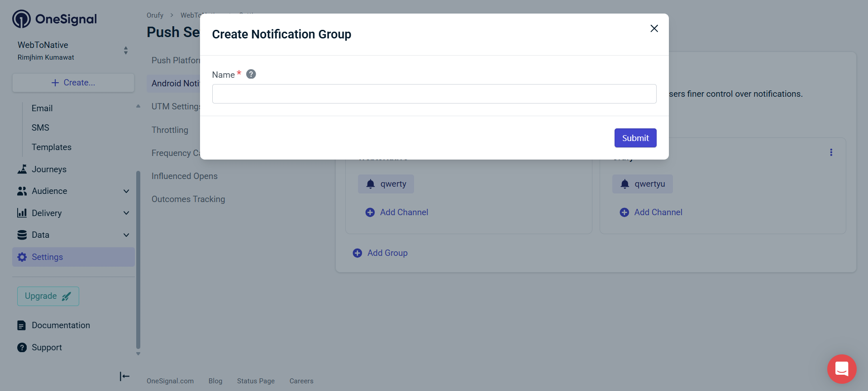Open the chat support bubble

coord(842,369)
